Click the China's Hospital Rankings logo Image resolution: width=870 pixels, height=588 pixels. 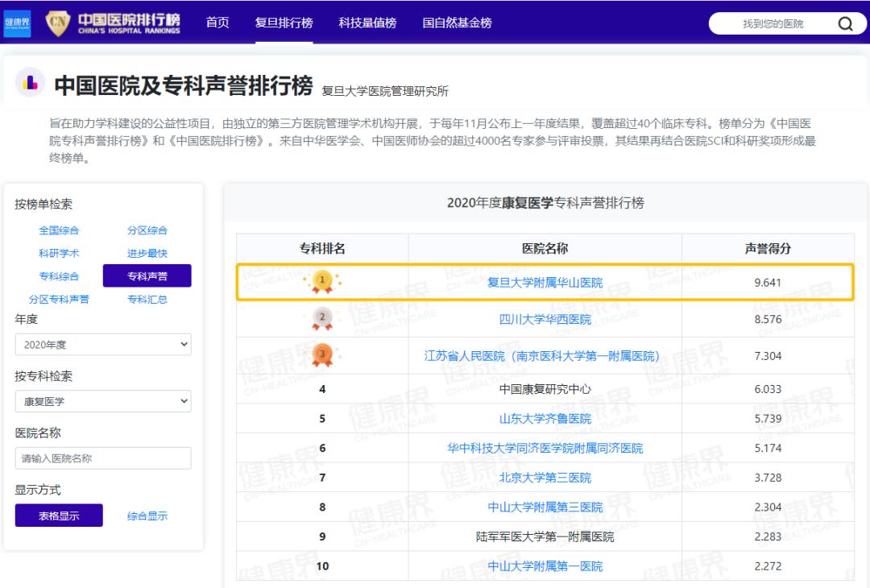(x=114, y=23)
